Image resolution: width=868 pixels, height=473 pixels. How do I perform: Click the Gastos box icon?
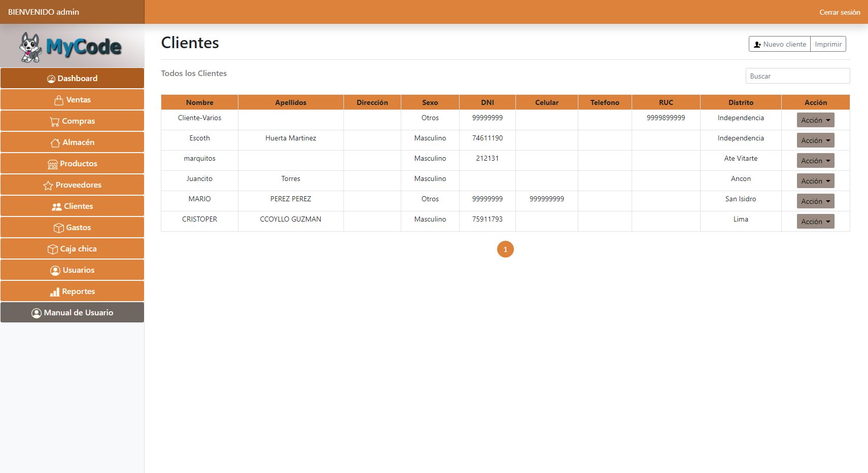coord(59,228)
